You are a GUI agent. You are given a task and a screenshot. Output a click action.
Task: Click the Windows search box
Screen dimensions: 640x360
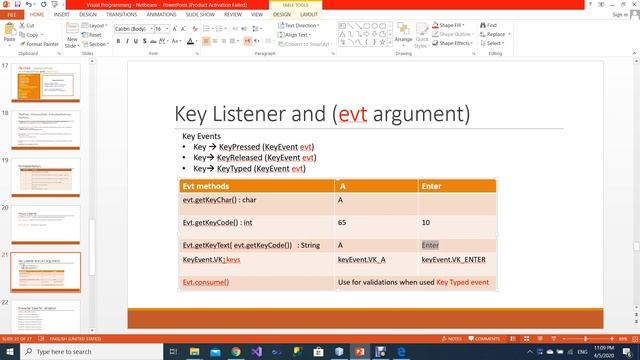(x=91, y=351)
